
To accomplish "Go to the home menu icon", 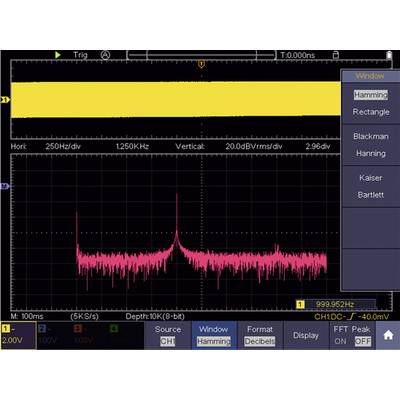I will (388, 335).
